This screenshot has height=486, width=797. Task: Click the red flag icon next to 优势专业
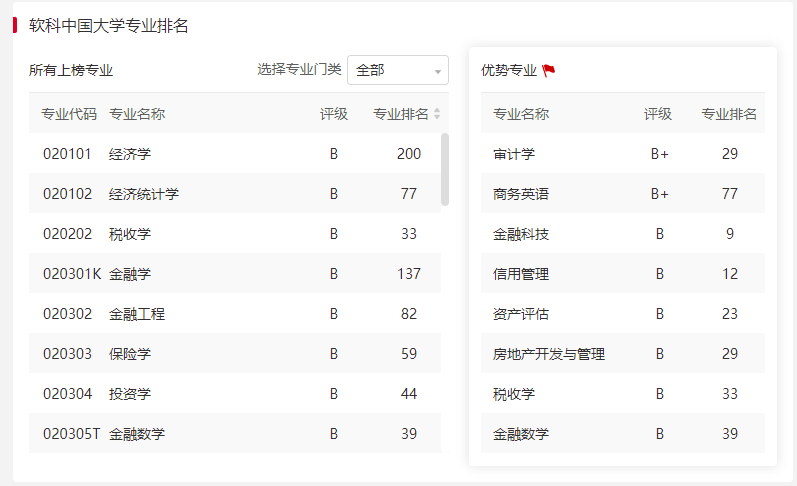click(548, 70)
